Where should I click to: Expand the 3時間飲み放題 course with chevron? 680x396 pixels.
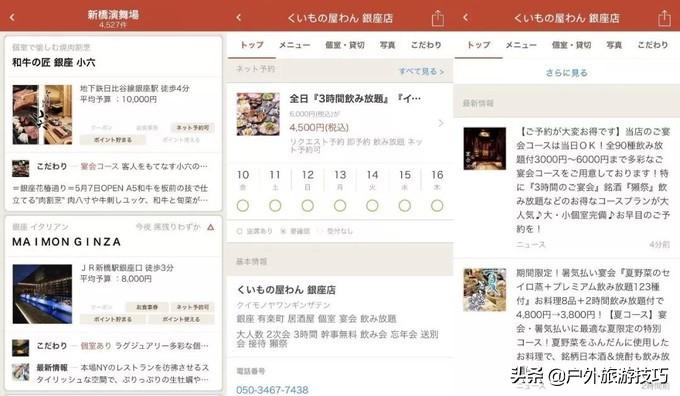pos(441,124)
